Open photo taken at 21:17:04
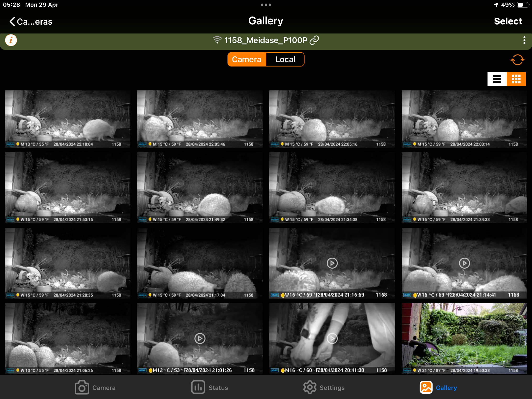The height and width of the screenshot is (399, 532). pos(200,263)
